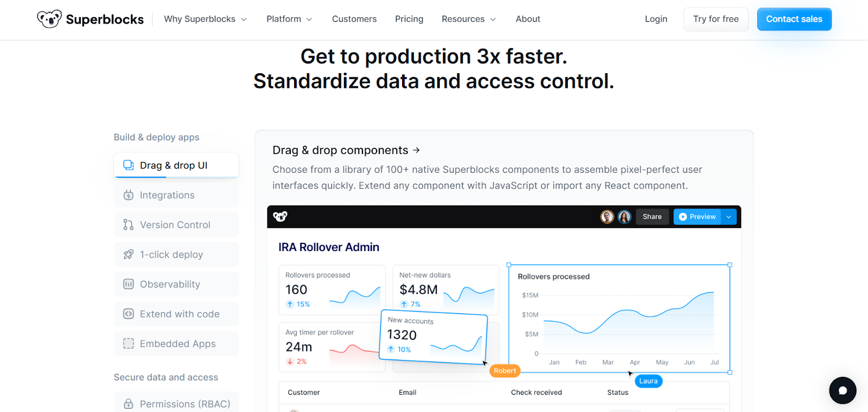Viewport: 868px width, 412px height.
Task: Click the Drag & drop UI icon
Action: pos(129,165)
